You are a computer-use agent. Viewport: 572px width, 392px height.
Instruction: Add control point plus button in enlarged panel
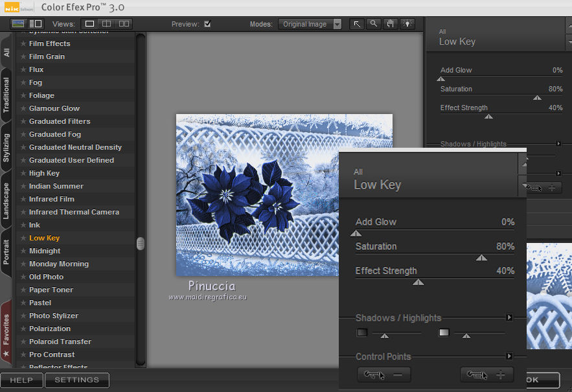pos(487,375)
